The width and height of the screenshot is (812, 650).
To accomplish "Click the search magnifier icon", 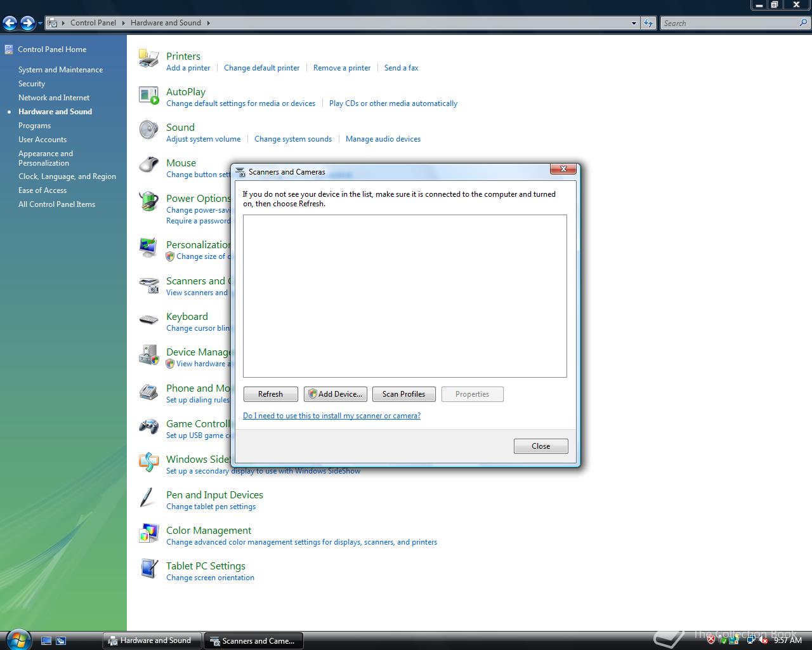I will (804, 23).
